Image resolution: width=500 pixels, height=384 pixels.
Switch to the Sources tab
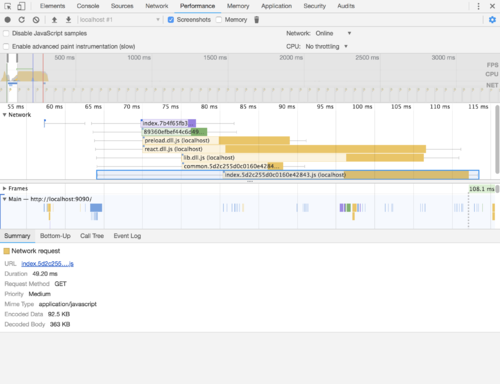122,6
